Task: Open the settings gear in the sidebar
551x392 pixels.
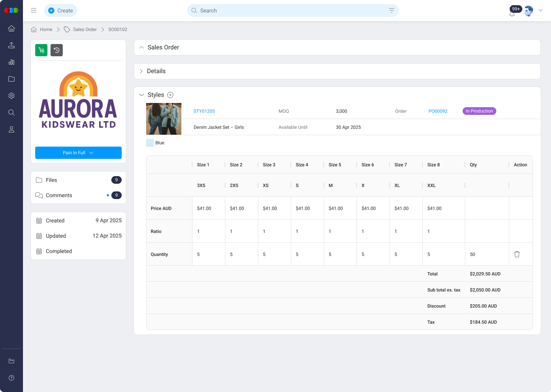Action: pyautogui.click(x=11, y=96)
